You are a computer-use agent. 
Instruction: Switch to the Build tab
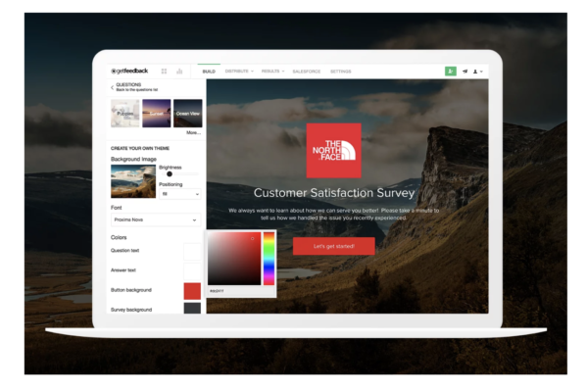tap(209, 72)
